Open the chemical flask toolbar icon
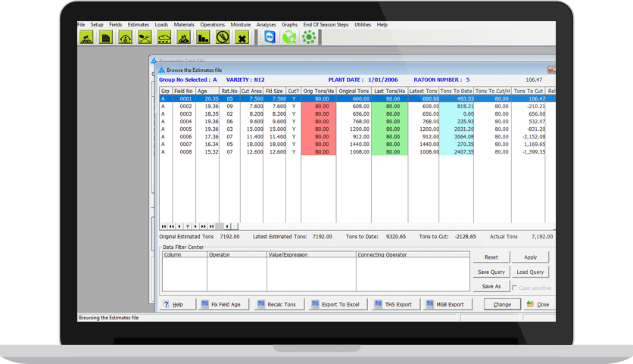The image size is (633, 364). coord(184,38)
